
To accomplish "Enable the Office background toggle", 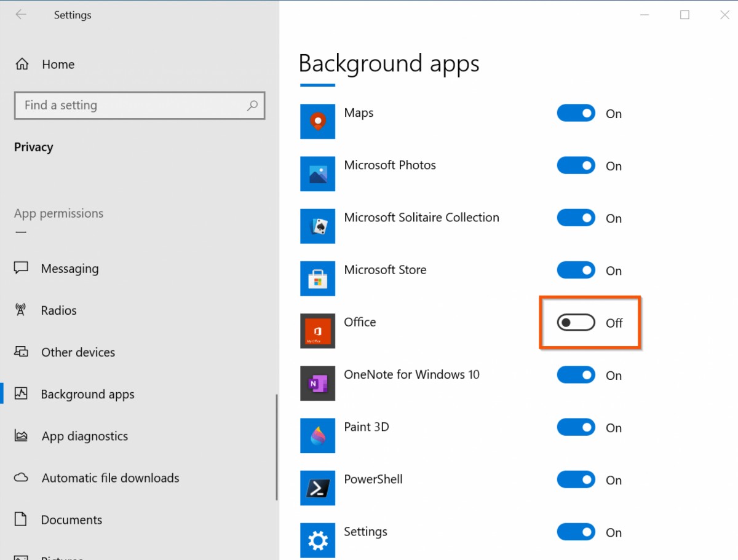I will pos(576,323).
